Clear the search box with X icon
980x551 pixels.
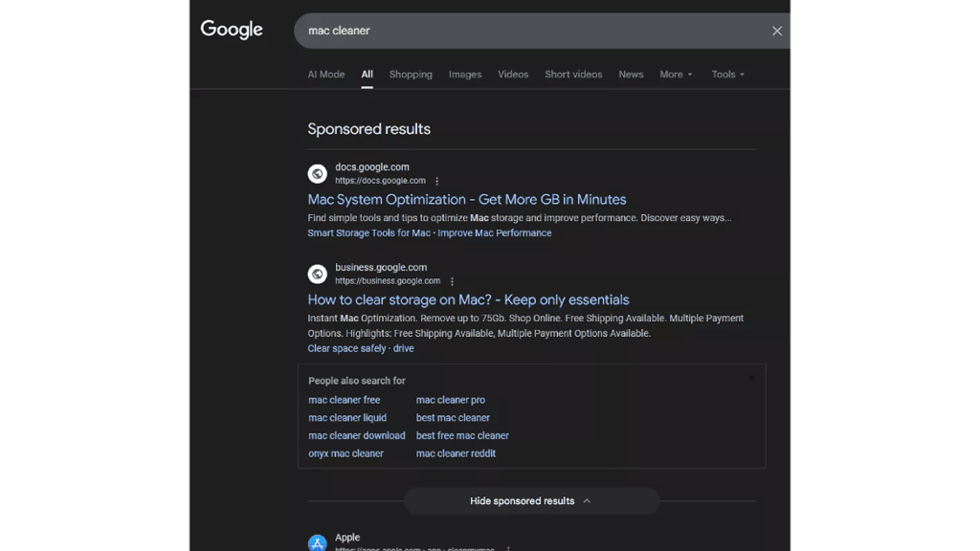(777, 31)
